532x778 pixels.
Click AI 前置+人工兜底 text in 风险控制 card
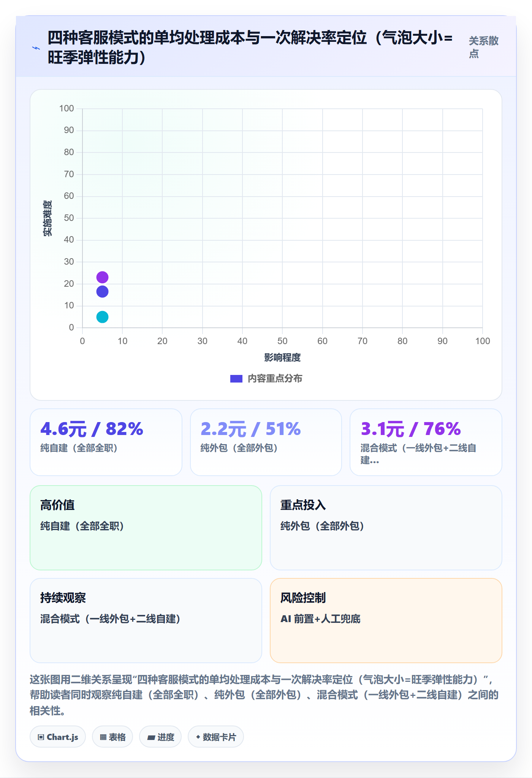point(320,619)
